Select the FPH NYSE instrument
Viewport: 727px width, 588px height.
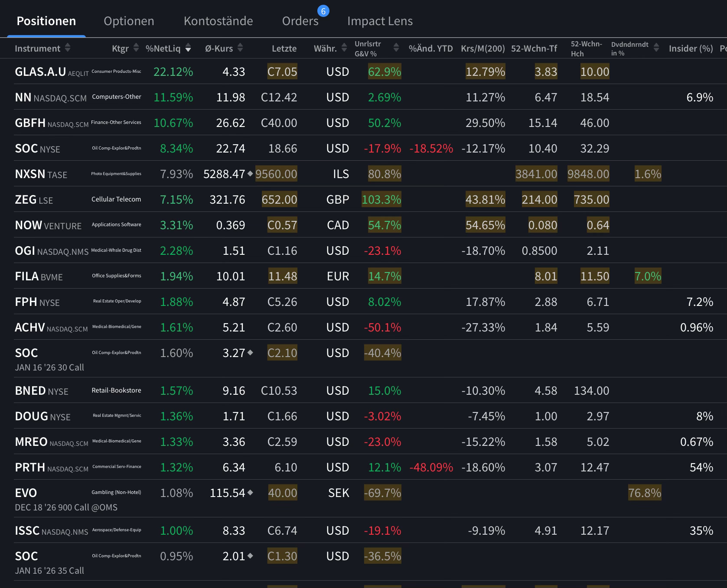tap(37, 302)
